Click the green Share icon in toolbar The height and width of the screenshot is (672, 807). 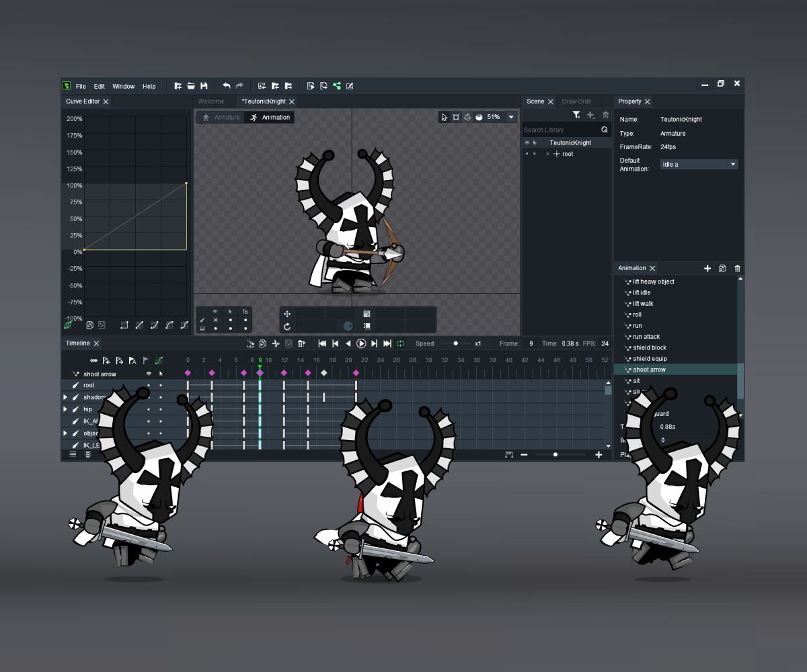[337, 86]
